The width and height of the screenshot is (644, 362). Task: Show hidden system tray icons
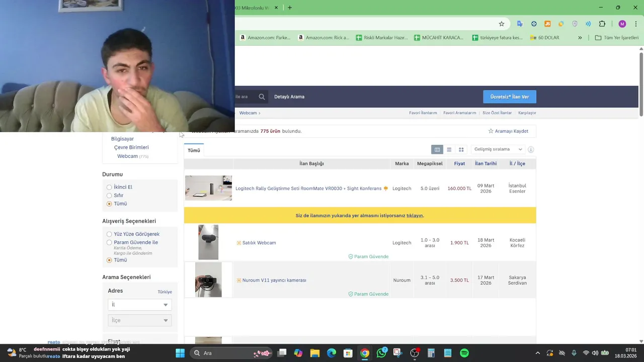click(537, 353)
